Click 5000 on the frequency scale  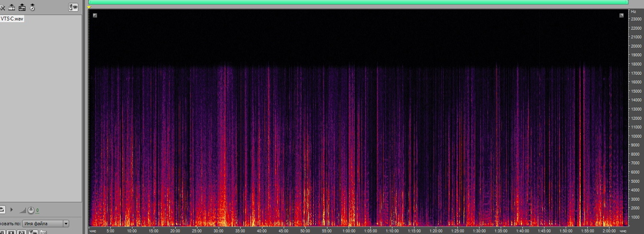(x=635, y=181)
